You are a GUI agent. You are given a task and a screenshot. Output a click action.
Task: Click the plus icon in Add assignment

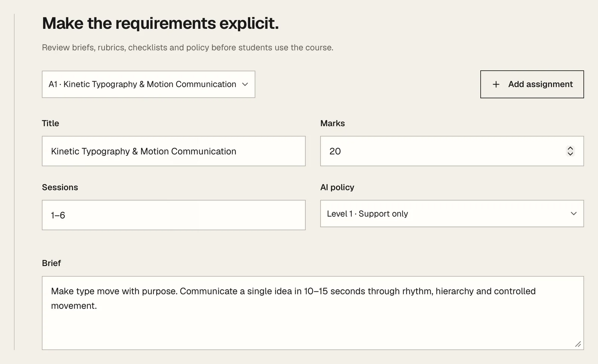coord(496,84)
